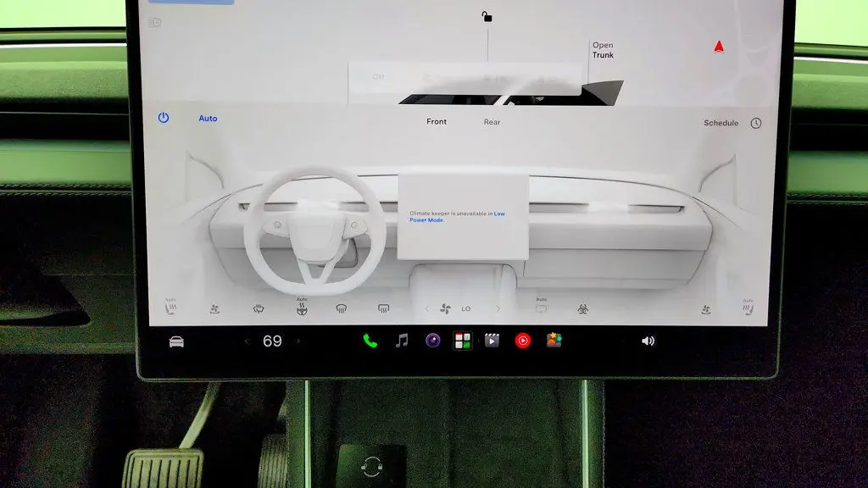The width and height of the screenshot is (868, 488).
Task: Toggle the passenger seat ventilation icon
Action: (x=706, y=310)
